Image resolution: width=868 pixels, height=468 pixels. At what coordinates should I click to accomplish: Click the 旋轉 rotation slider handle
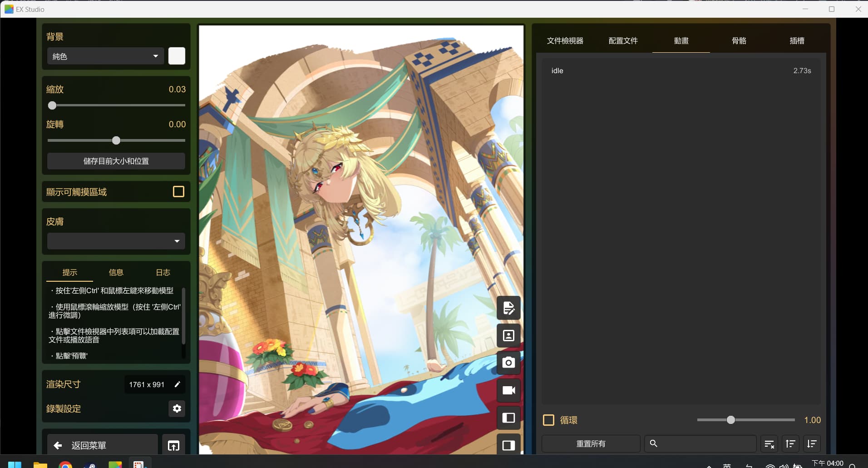pyautogui.click(x=116, y=140)
